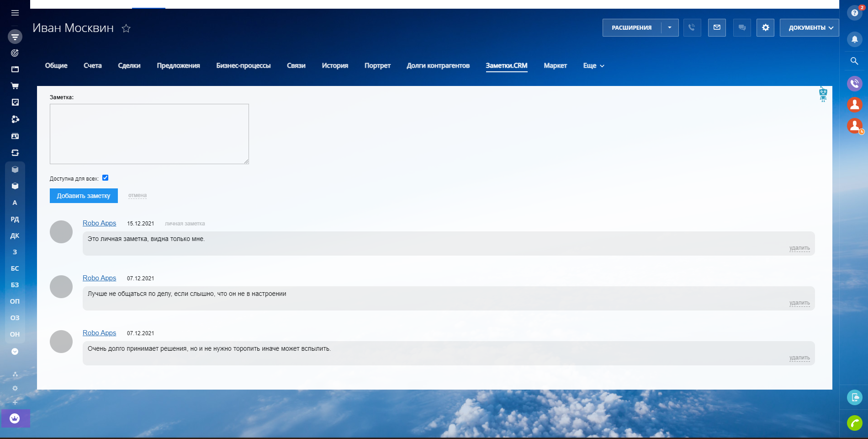Image resolution: width=868 pixels, height=439 pixels.
Task: Expand the Расширения dropdown arrow
Action: [x=670, y=27]
